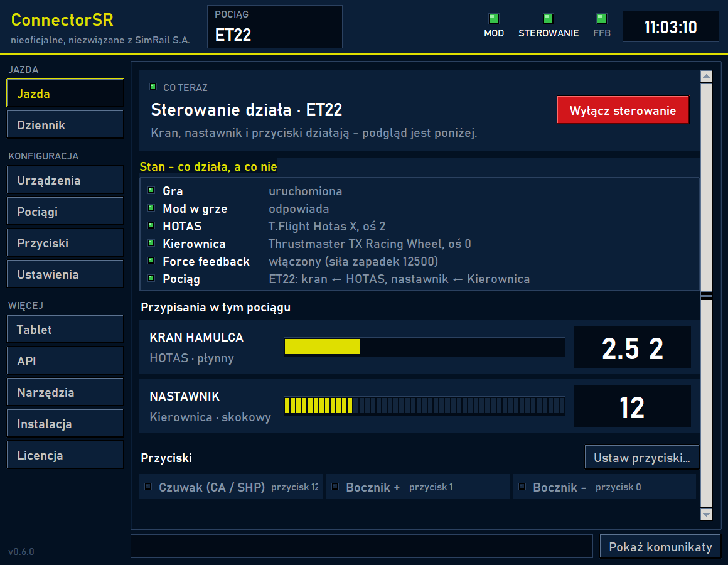This screenshot has width=728, height=565.
Task: Click the scrollbar down arrow
Action: click(x=706, y=514)
